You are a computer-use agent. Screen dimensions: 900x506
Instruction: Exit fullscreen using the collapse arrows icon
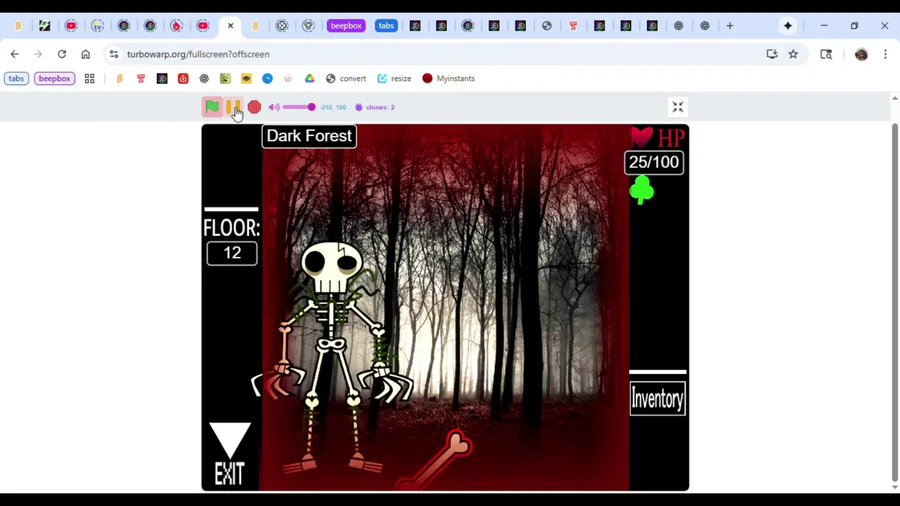(678, 107)
